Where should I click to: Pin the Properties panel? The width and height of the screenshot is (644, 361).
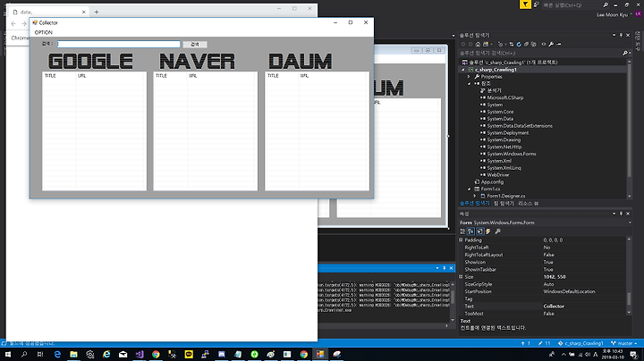point(621,214)
